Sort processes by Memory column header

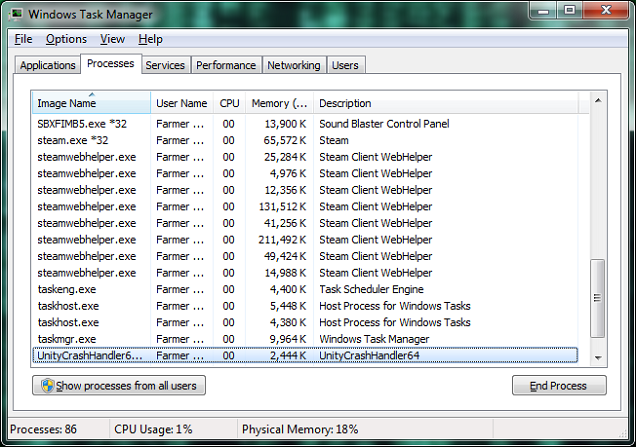point(279,103)
